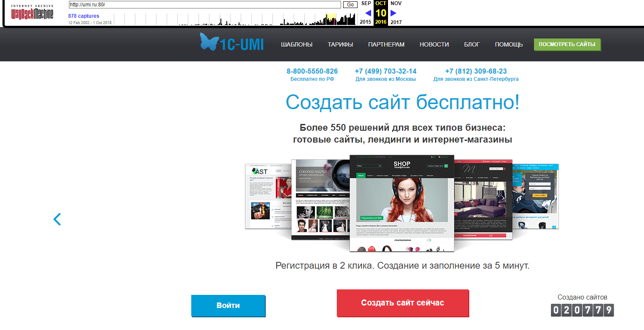Click the highlighted 2016 year label
The image size is (644, 330).
381,22
